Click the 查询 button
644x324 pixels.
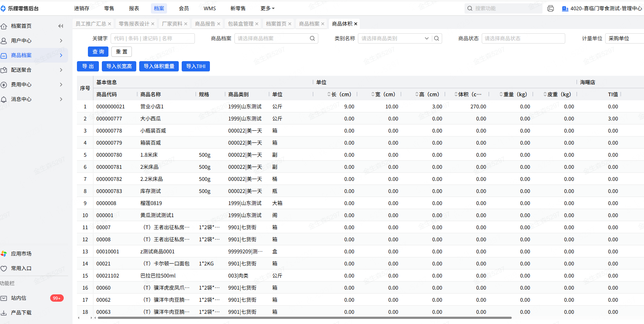click(x=98, y=52)
